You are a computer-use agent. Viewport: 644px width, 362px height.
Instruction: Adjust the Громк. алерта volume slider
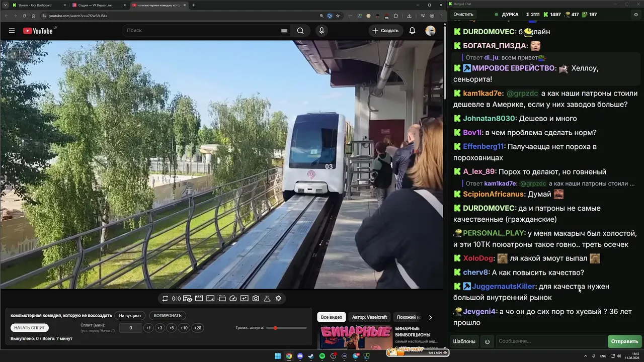pos(286,328)
